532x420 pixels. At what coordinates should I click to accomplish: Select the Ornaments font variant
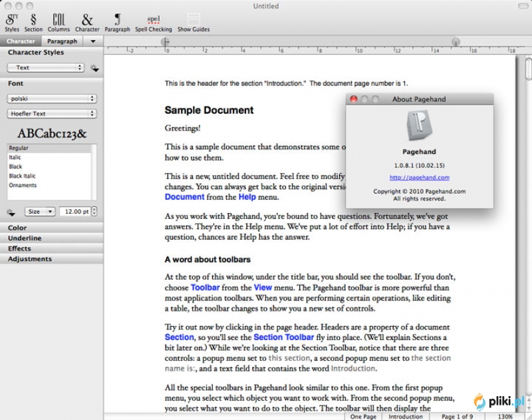point(49,185)
